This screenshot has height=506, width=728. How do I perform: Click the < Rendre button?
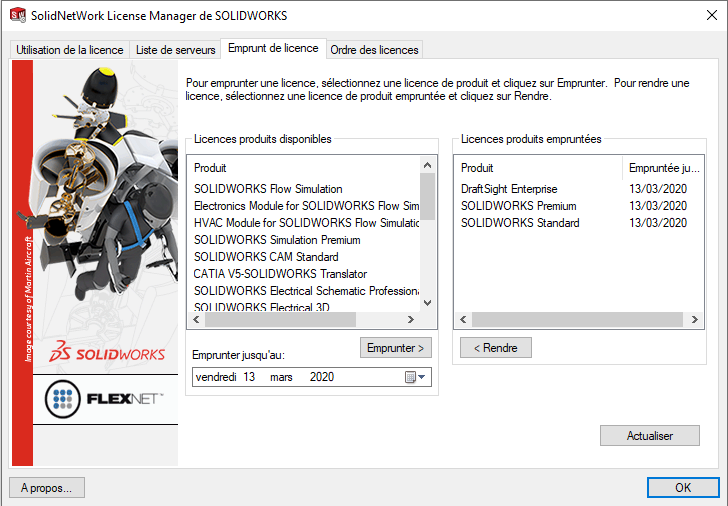[x=495, y=348]
